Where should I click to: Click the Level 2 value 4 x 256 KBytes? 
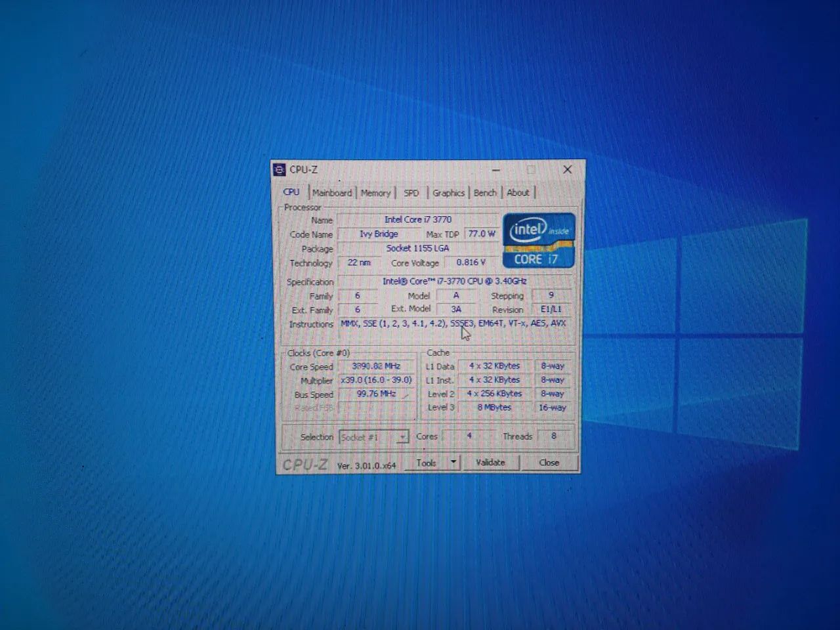click(495, 394)
